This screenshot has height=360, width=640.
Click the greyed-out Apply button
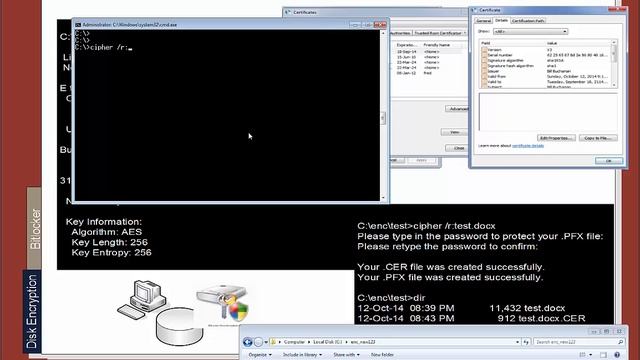[x=421, y=160]
